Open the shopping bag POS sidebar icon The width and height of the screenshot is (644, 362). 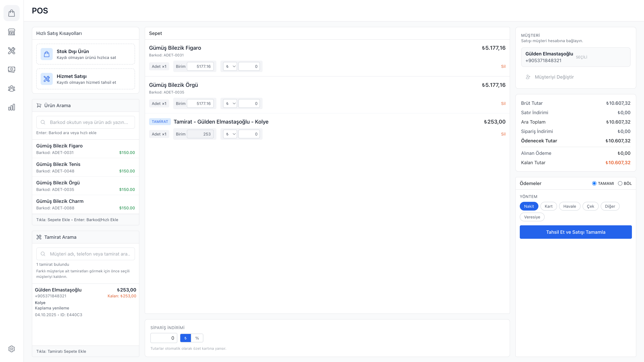pyautogui.click(x=11, y=13)
